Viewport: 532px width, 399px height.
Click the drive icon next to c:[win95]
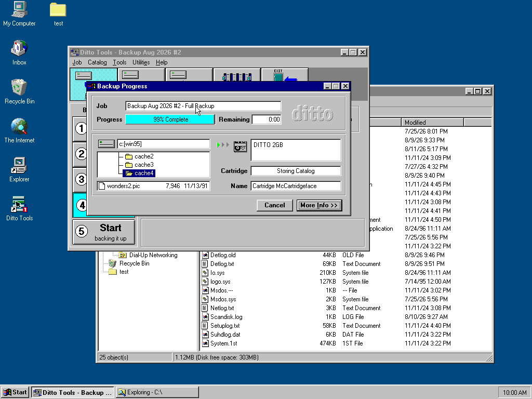click(x=106, y=144)
